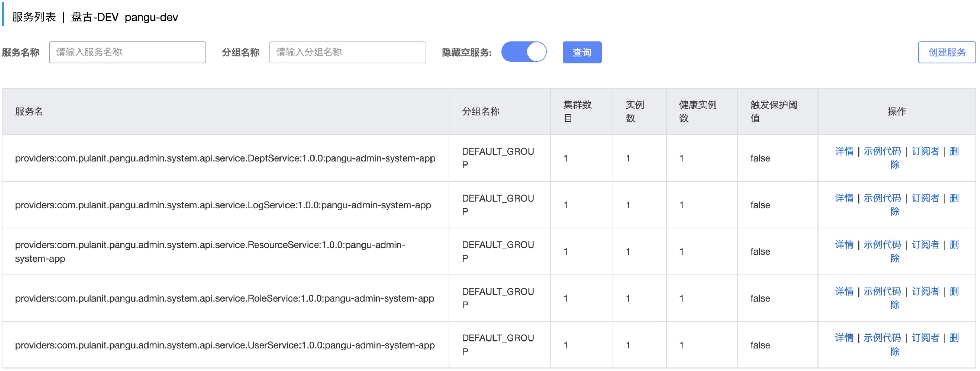Select the RoleService service name text
This screenshot has height=371, width=980.
click(x=225, y=299)
